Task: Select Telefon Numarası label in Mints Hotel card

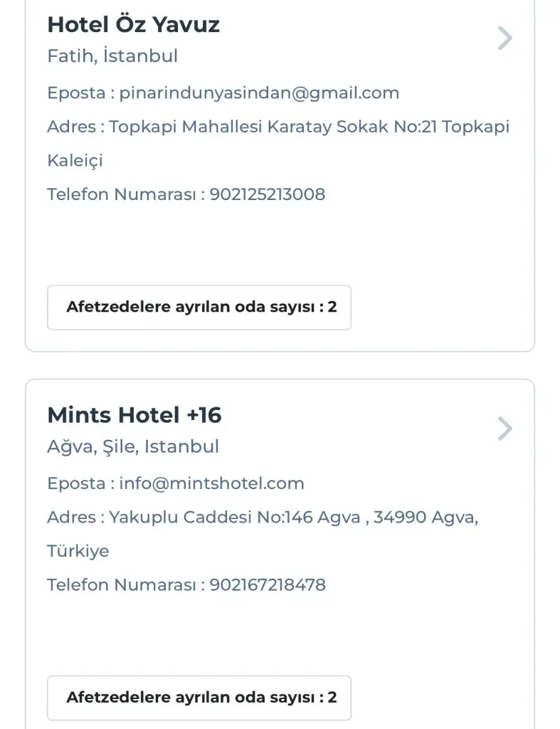Action: click(121, 585)
